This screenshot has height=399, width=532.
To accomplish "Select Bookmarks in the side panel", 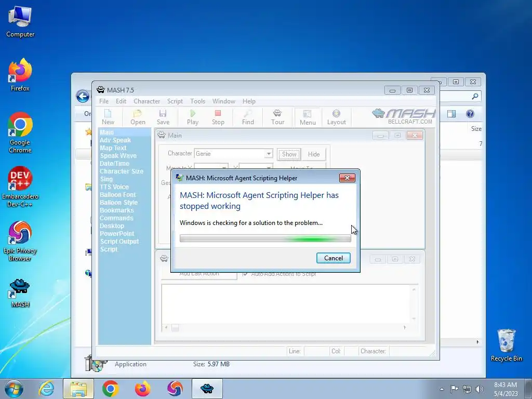I will [x=117, y=210].
